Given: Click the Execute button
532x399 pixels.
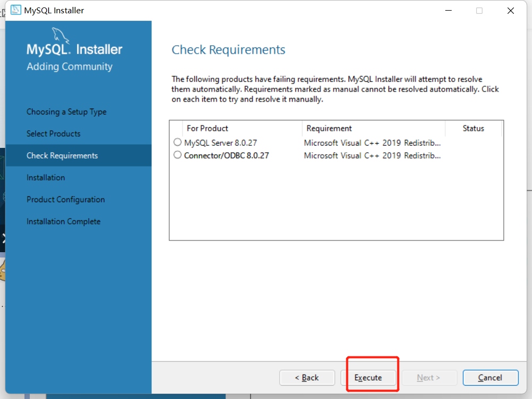Looking at the screenshot, I should pyautogui.click(x=368, y=378).
